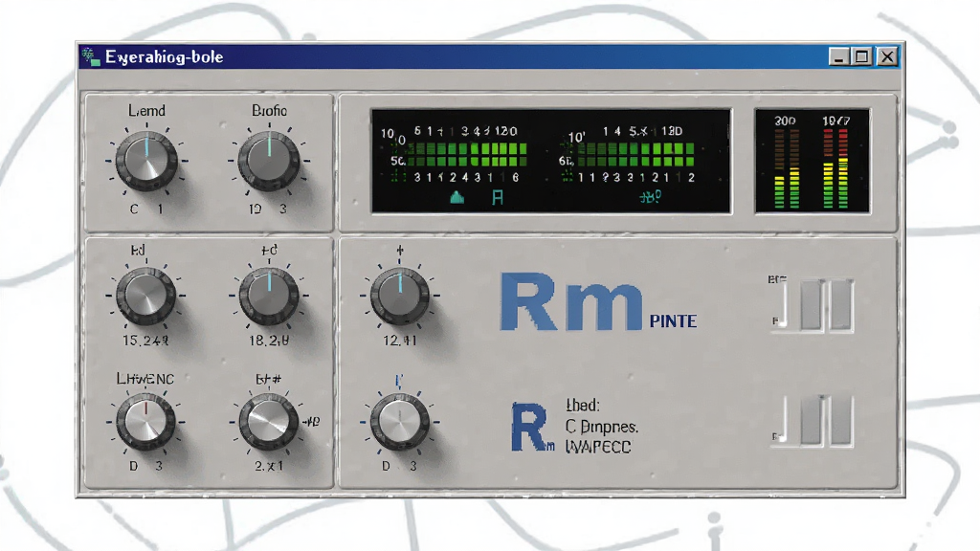Click the large blue Rm logo
The height and width of the screenshot is (551, 980).
point(570,301)
